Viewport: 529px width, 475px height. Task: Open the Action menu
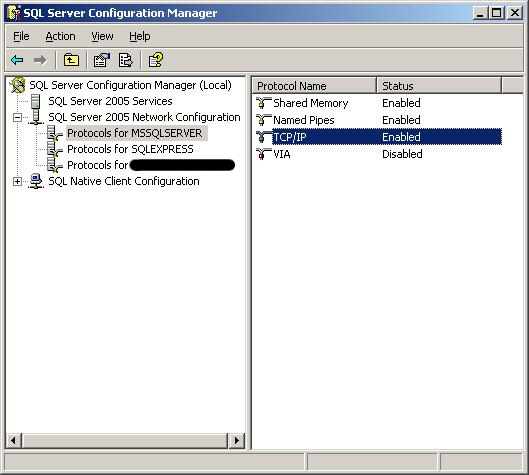coord(60,36)
